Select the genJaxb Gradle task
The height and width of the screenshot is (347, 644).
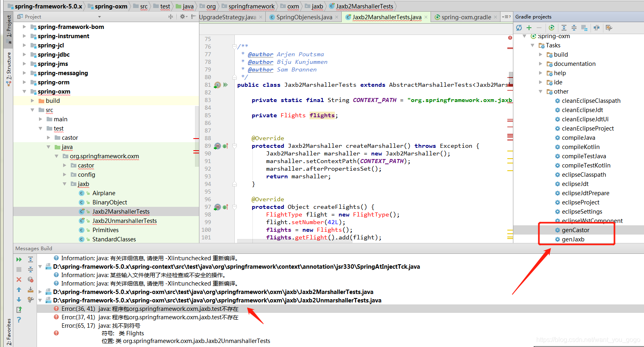573,239
